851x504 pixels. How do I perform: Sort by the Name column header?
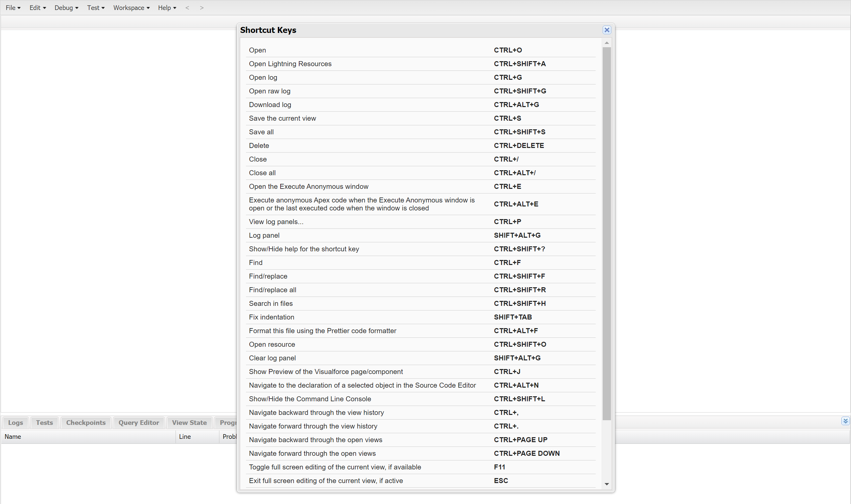[x=13, y=437]
